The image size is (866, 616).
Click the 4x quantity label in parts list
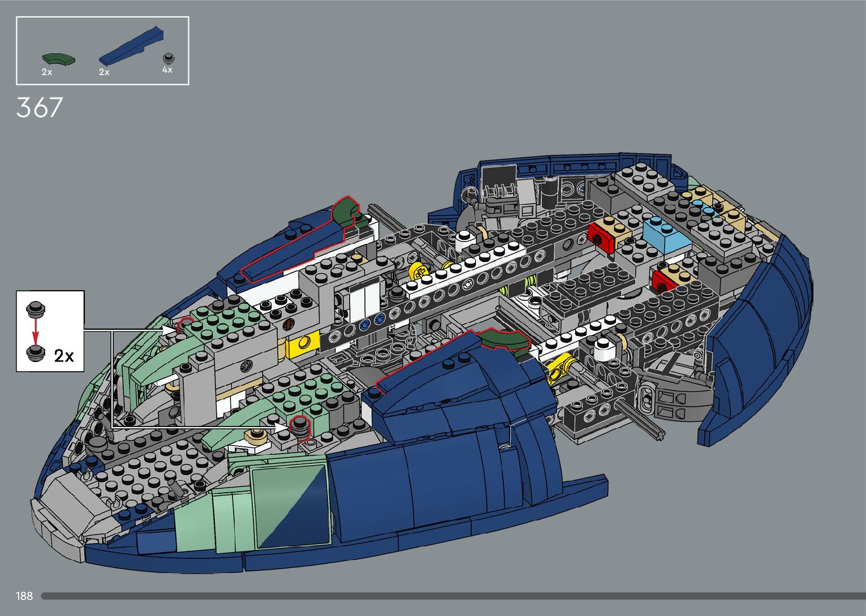[167, 70]
